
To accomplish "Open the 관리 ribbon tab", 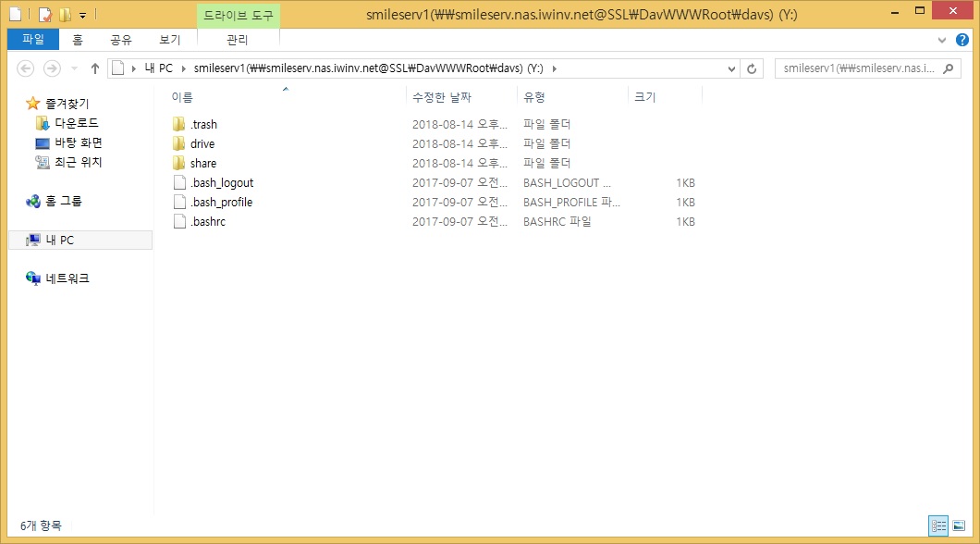I will (238, 40).
